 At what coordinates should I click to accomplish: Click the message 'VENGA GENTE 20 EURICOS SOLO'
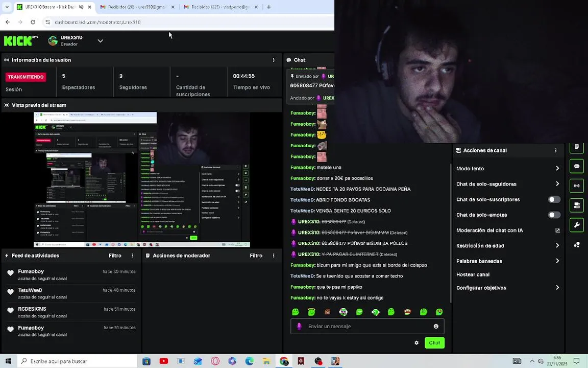[353, 211]
